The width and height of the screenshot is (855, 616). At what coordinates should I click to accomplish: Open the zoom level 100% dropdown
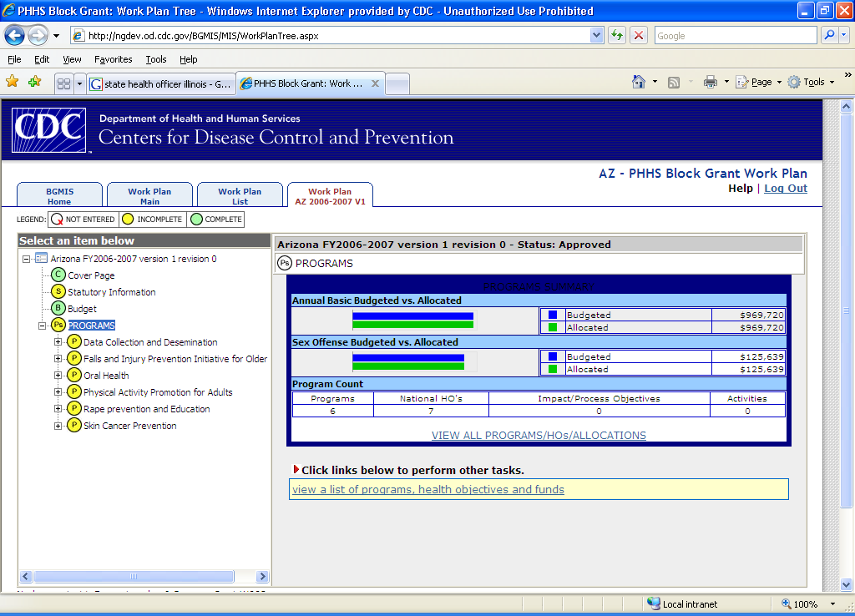[832, 604]
